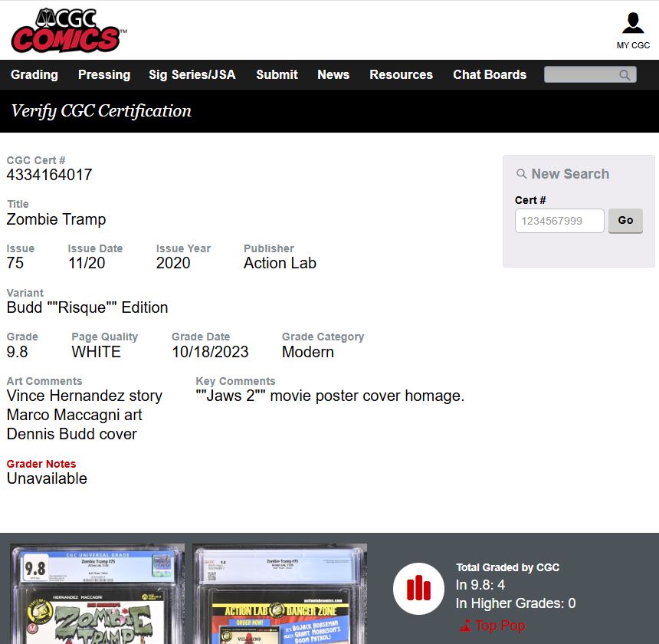Open the MY CGC account icon

[x=633, y=23]
